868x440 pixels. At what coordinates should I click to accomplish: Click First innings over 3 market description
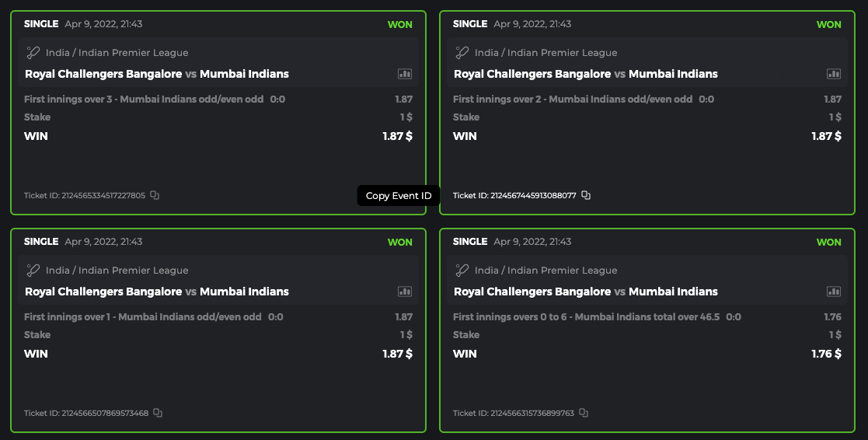point(143,100)
